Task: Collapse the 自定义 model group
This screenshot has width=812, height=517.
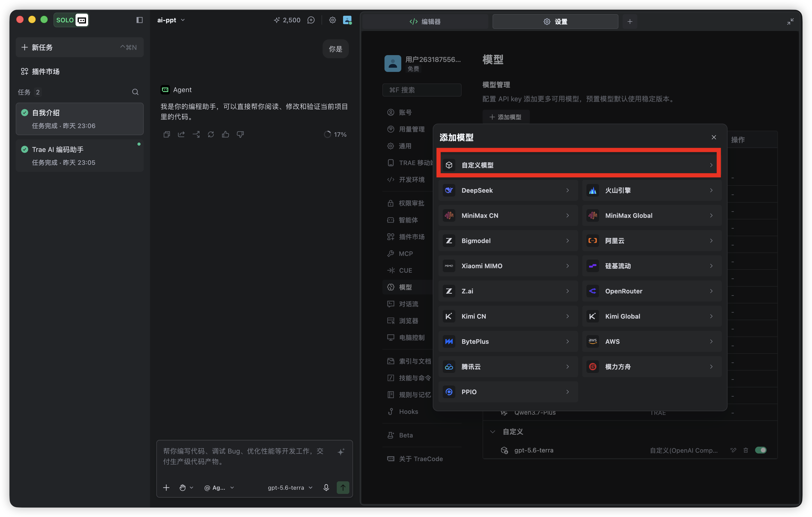Action: pos(492,432)
